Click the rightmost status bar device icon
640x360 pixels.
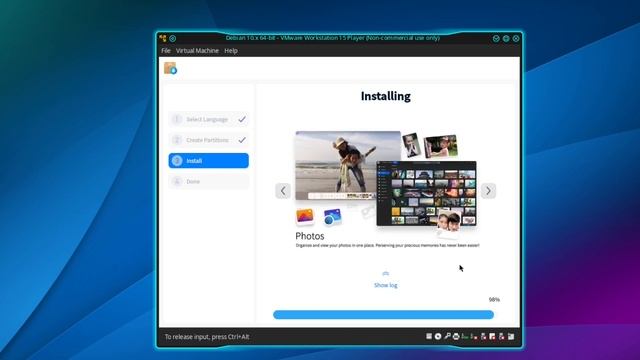click(x=511, y=336)
